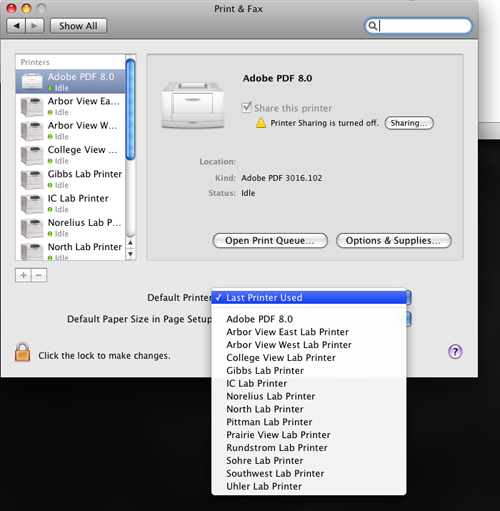Click the Gibbs Lab Printer icon

[x=32, y=179]
